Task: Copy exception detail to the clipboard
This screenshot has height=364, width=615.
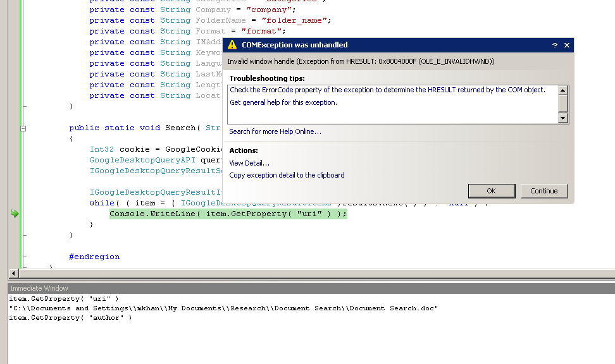Action: [287, 175]
